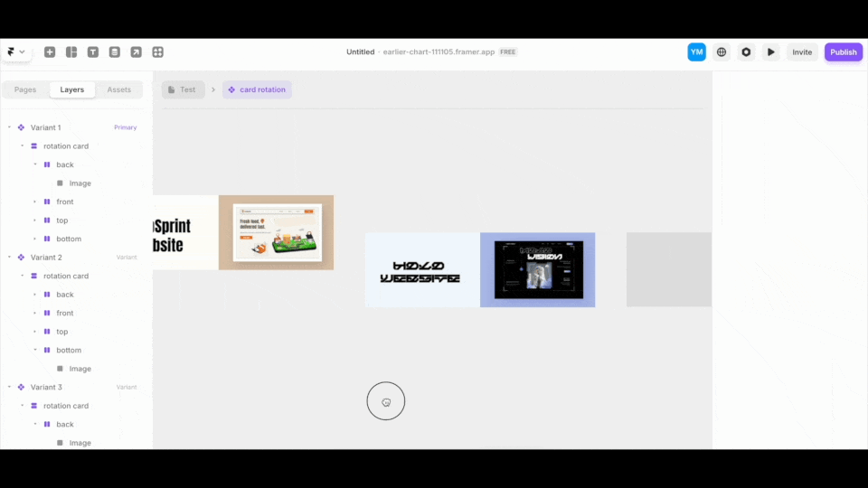Click Variant 2 component icon
868x488 pixels.
[21, 258]
